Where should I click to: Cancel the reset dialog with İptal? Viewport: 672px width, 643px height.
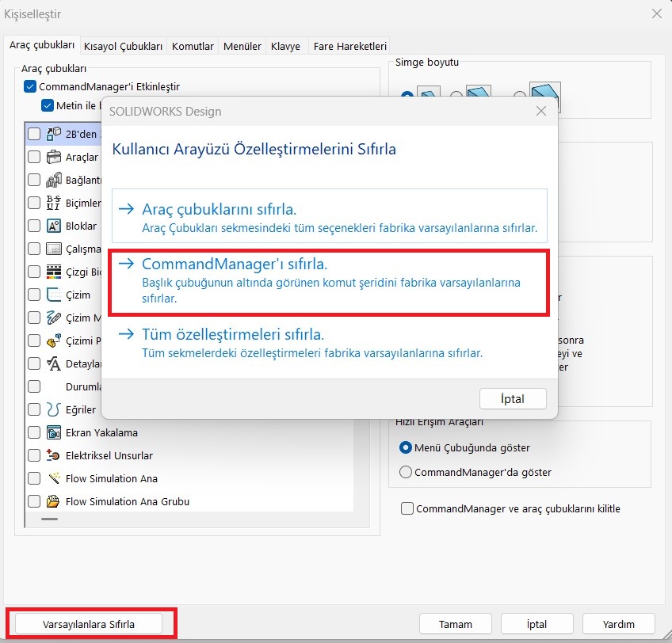(513, 398)
